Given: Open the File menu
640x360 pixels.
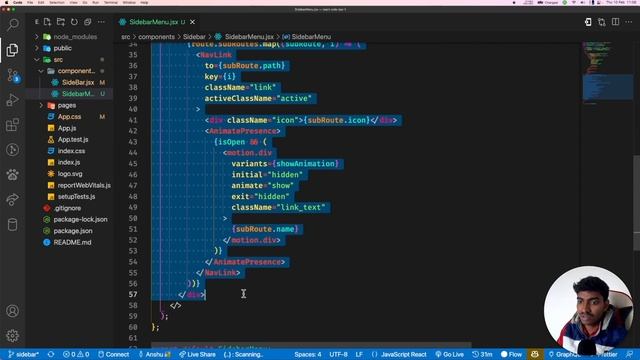Looking at the screenshot, I should point(30,2).
